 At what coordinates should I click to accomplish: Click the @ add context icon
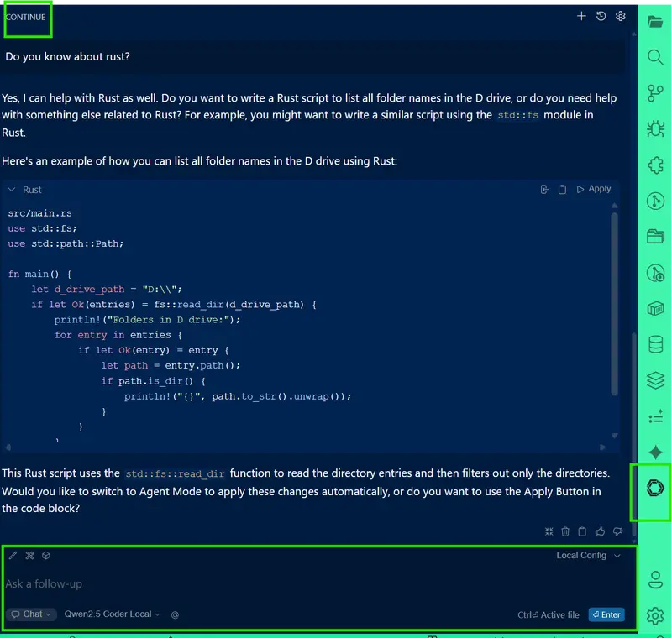175,614
